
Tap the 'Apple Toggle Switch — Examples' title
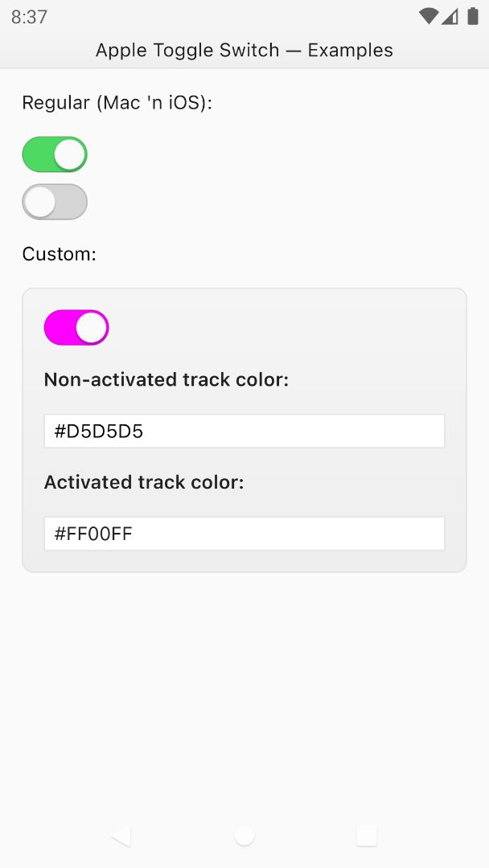(244, 50)
